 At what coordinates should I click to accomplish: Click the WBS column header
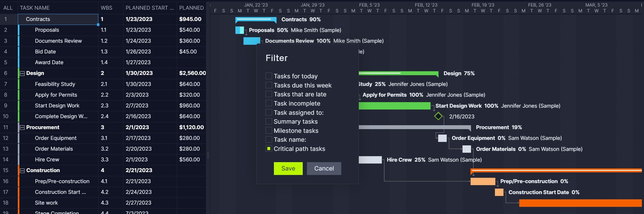[x=106, y=8]
